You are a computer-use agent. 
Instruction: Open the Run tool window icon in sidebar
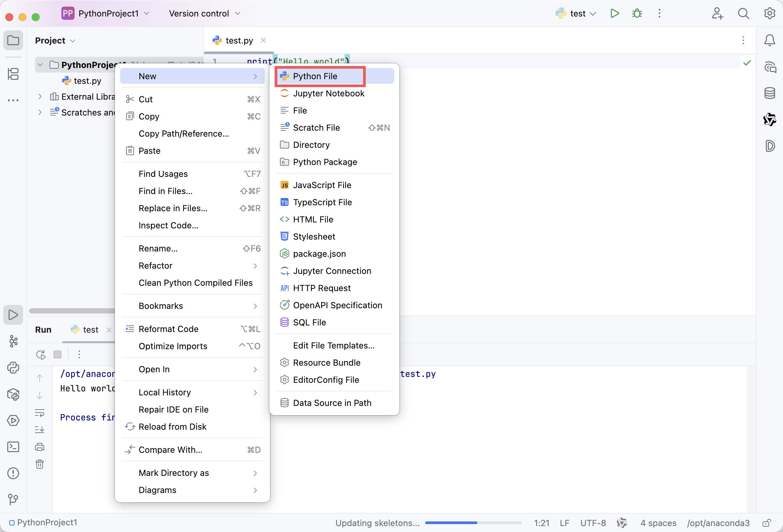pos(13,315)
